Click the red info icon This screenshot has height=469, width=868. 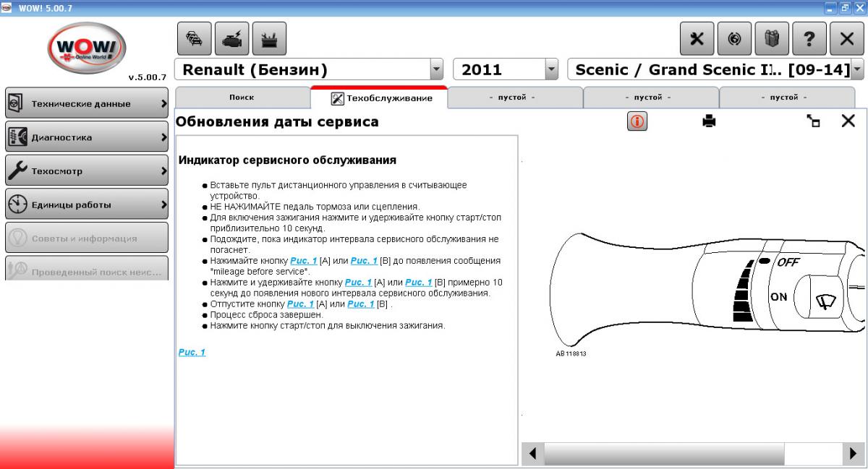(x=637, y=121)
